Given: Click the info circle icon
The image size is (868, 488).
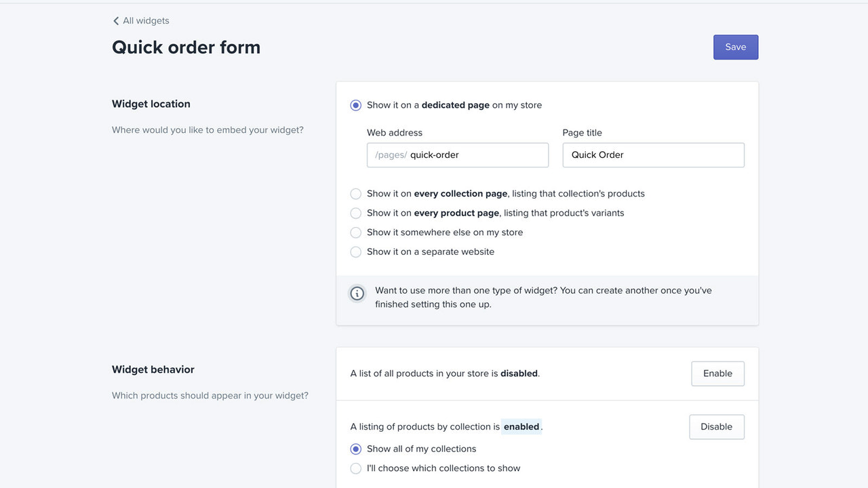Looking at the screenshot, I should pyautogui.click(x=357, y=293).
